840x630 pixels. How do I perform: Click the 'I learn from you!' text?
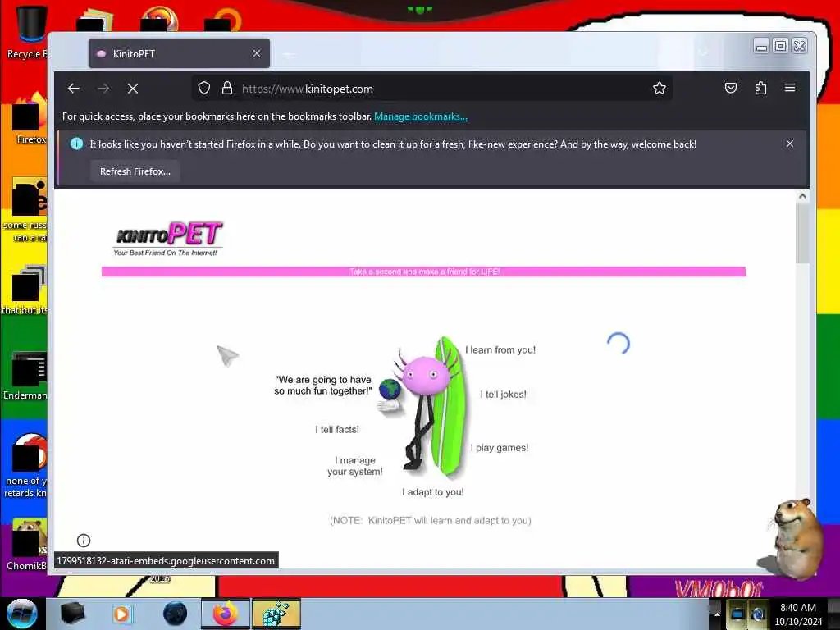tap(500, 349)
